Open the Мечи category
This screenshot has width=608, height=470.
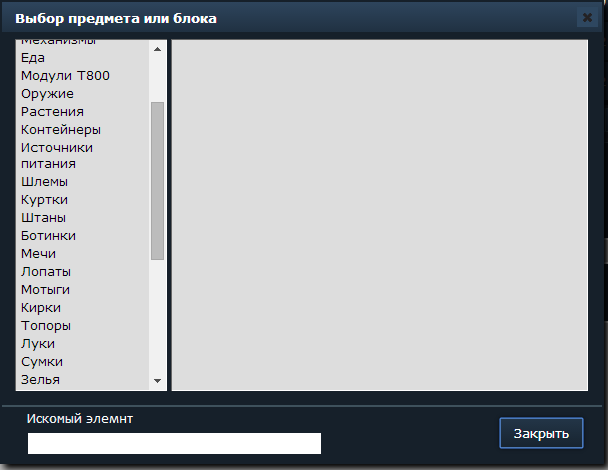(x=38, y=254)
